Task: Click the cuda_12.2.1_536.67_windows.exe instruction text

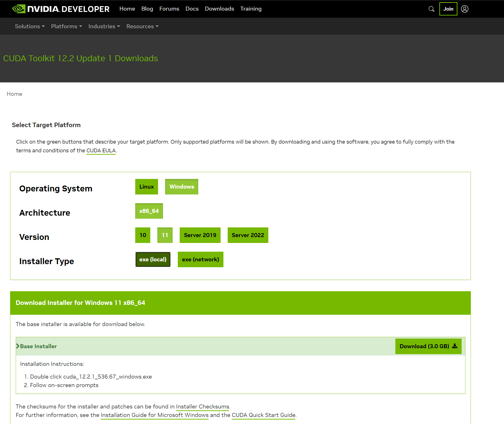Action: 107,377
